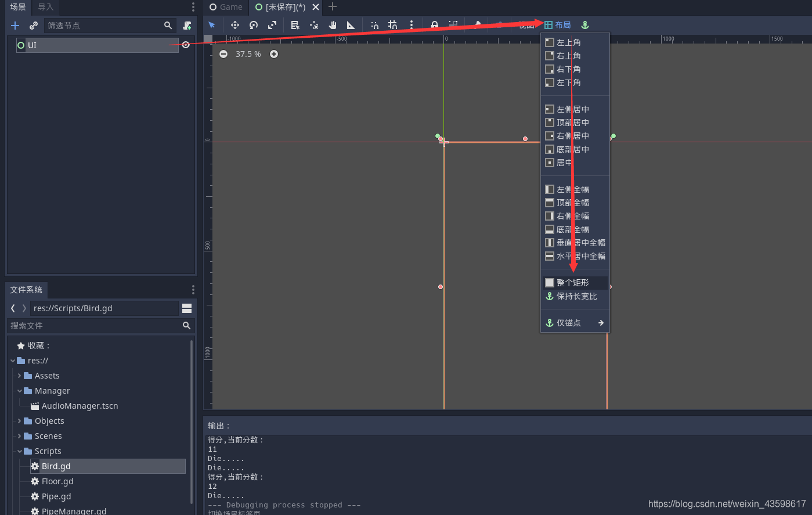Add a new scene tab with plus

pyautogui.click(x=333, y=7)
